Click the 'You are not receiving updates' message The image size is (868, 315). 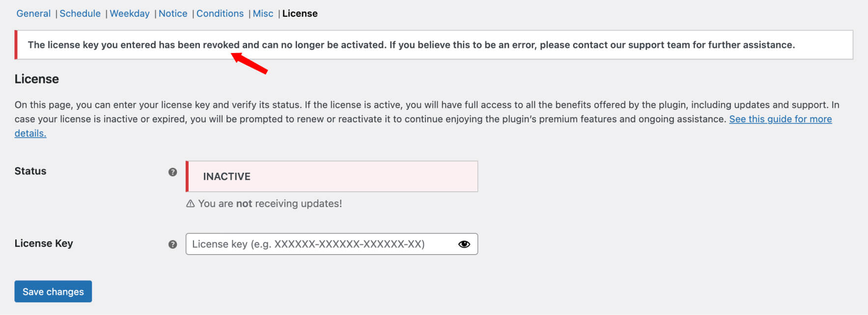tap(270, 204)
